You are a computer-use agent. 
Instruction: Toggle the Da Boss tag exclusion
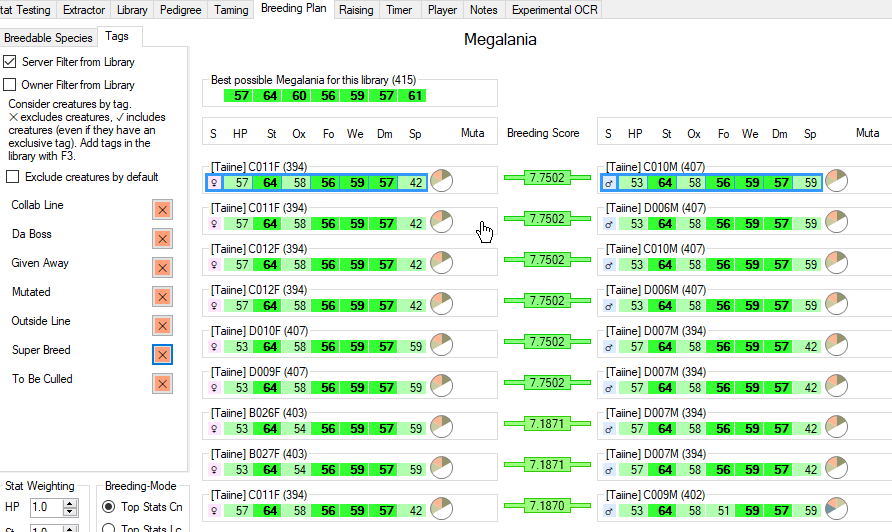point(162,238)
